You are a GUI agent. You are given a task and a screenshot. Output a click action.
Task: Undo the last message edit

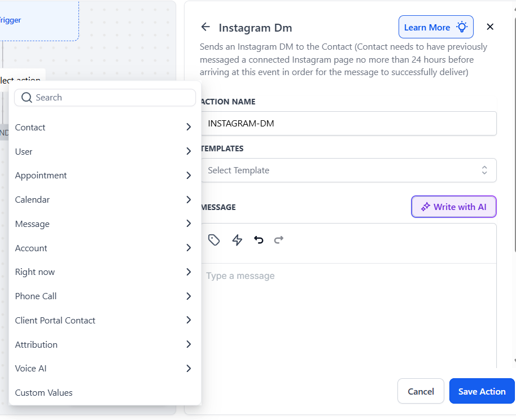coord(259,240)
